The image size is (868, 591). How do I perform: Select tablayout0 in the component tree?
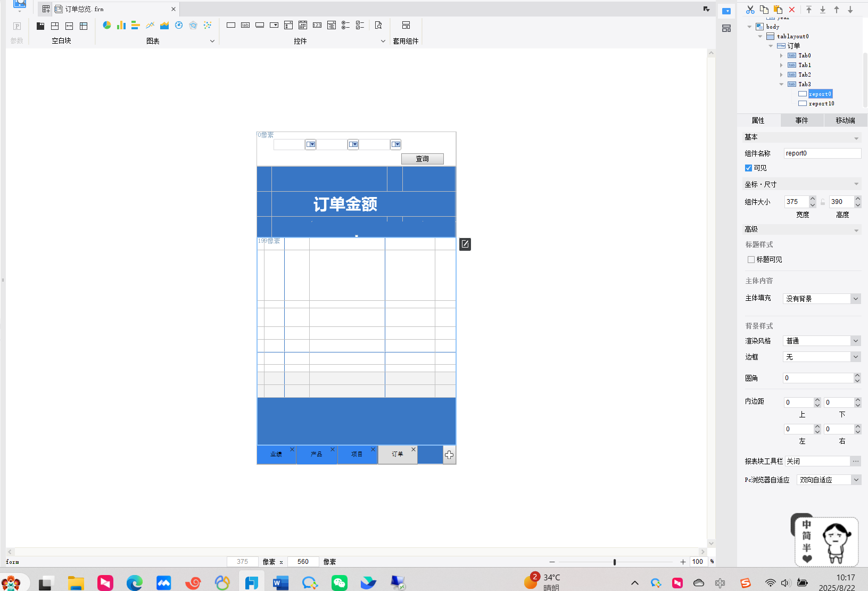point(792,36)
